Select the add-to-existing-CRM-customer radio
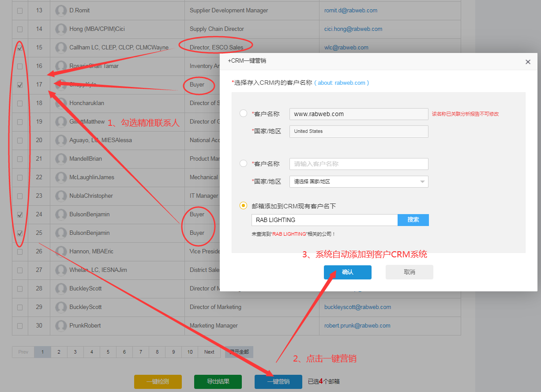 pyautogui.click(x=243, y=205)
